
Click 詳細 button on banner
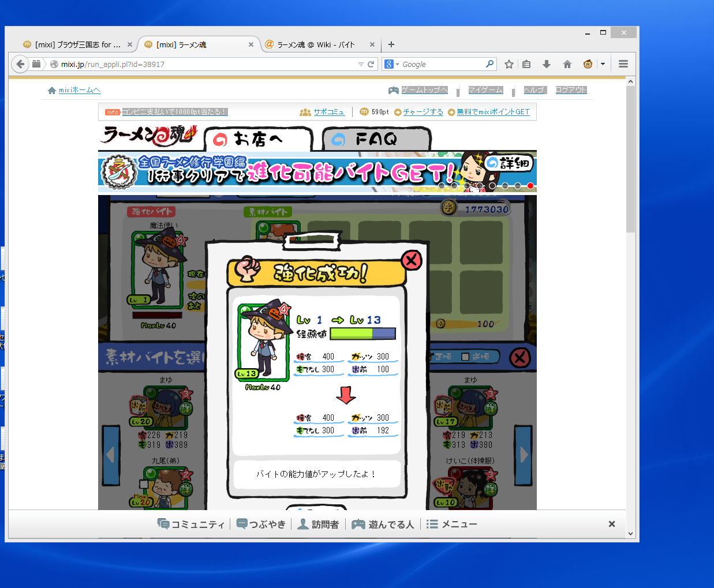coord(509,163)
